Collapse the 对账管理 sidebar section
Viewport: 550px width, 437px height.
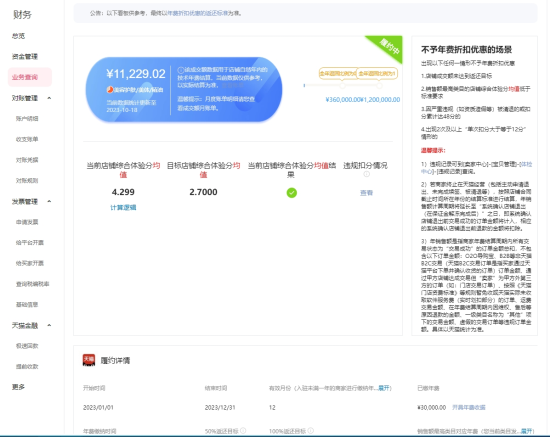click(49, 98)
